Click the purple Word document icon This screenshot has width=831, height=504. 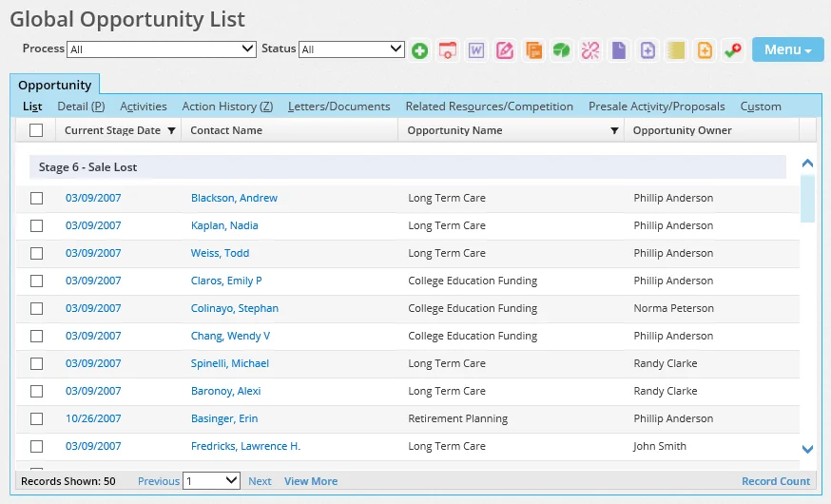click(x=476, y=50)
